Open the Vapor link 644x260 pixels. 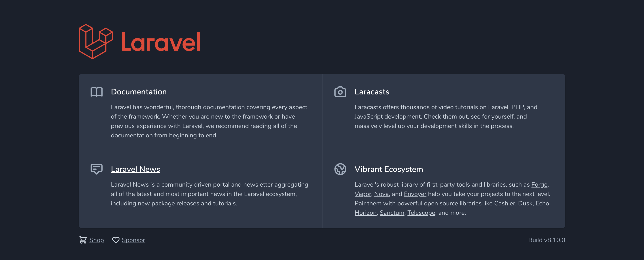[362, 194]
